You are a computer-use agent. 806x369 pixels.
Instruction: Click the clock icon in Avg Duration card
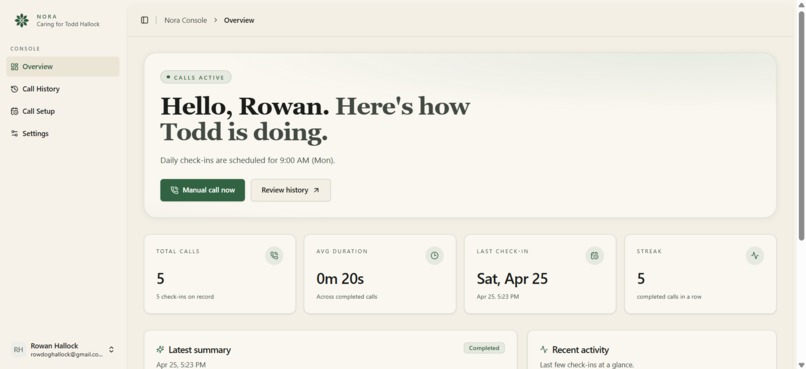(434, 255)
